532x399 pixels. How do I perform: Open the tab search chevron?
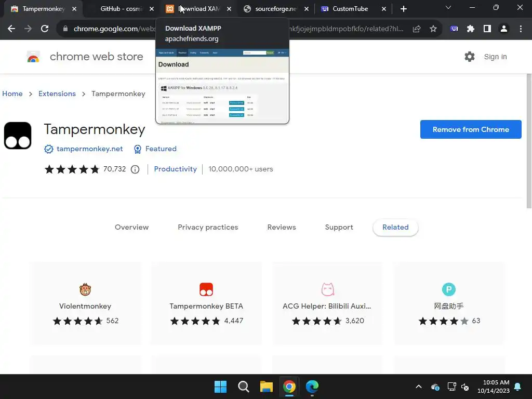pos(448,7)
